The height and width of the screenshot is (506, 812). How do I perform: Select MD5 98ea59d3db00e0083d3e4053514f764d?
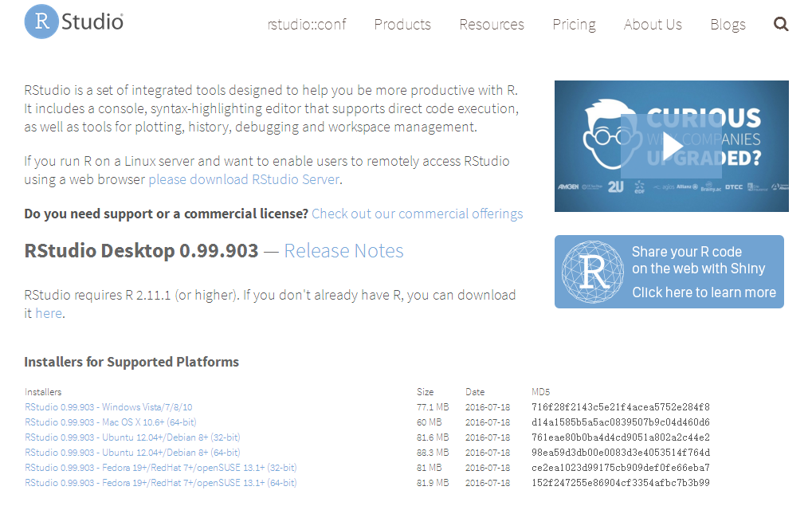(x=621, y=452)
